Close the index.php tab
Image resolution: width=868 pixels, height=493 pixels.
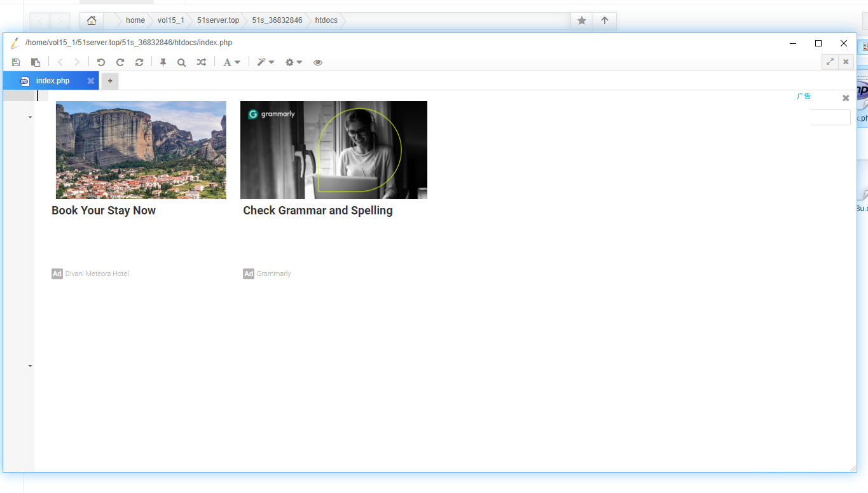coord(91,81)
